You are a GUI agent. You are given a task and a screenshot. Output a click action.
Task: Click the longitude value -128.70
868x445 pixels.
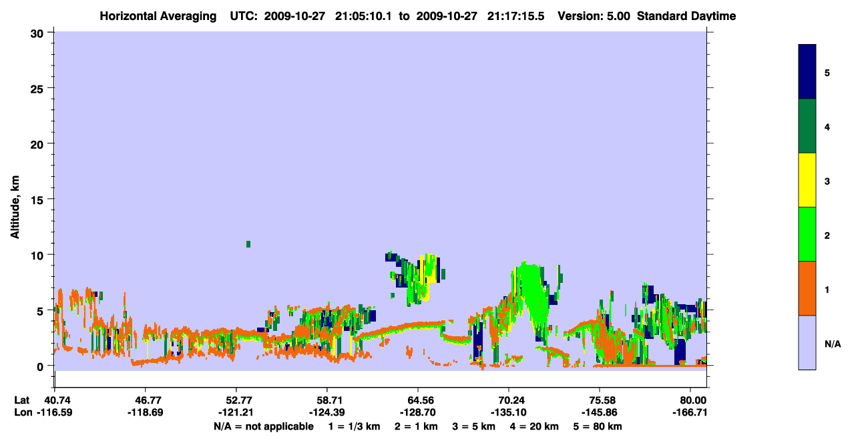click(x=417, y=412)
